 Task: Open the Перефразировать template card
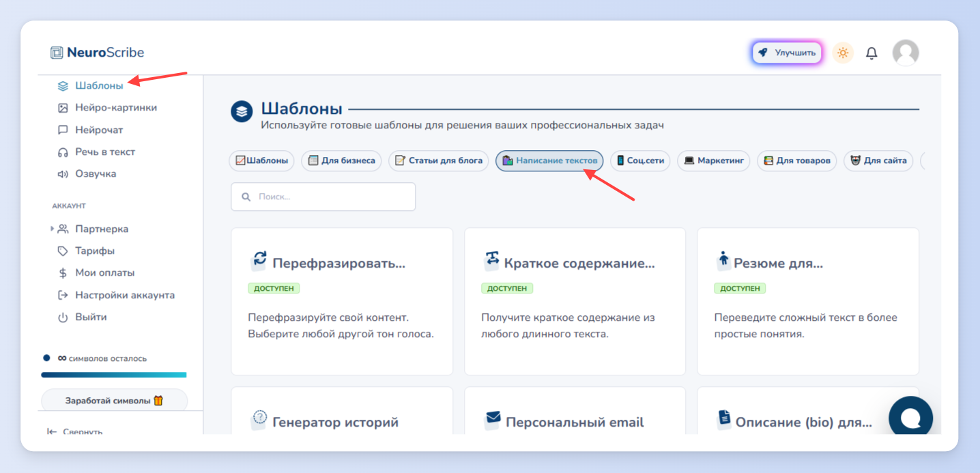[342, 302]
